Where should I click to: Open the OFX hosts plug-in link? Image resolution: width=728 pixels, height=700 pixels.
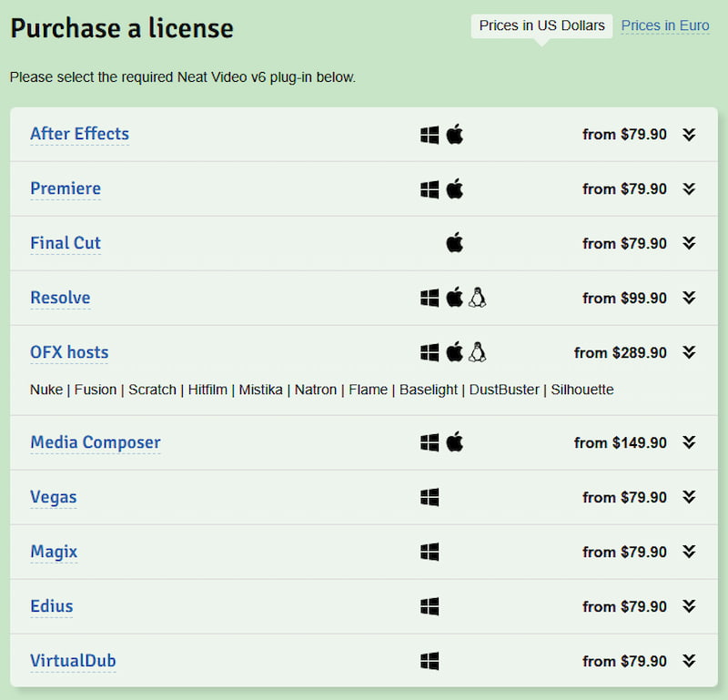pyautogui.click(x=69, y=352)
